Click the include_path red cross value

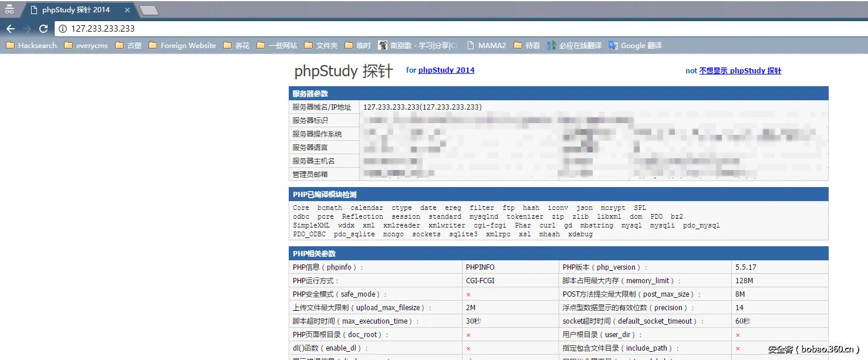(x=738, y=349)
